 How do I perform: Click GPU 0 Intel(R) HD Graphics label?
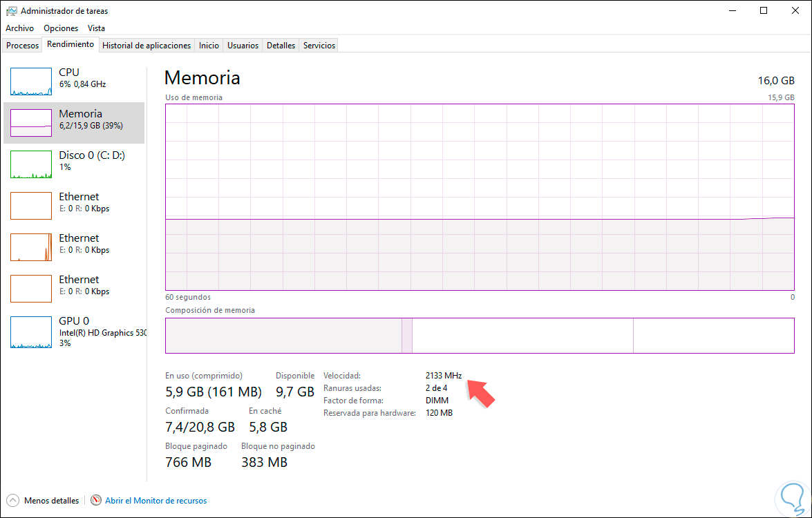pyautogui.click(x=103, y=333)
